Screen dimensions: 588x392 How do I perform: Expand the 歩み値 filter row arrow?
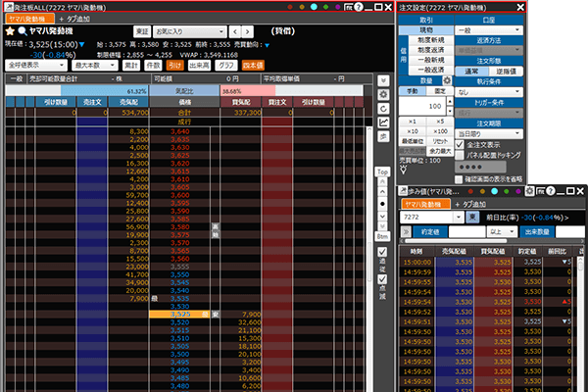pos(406,231)
